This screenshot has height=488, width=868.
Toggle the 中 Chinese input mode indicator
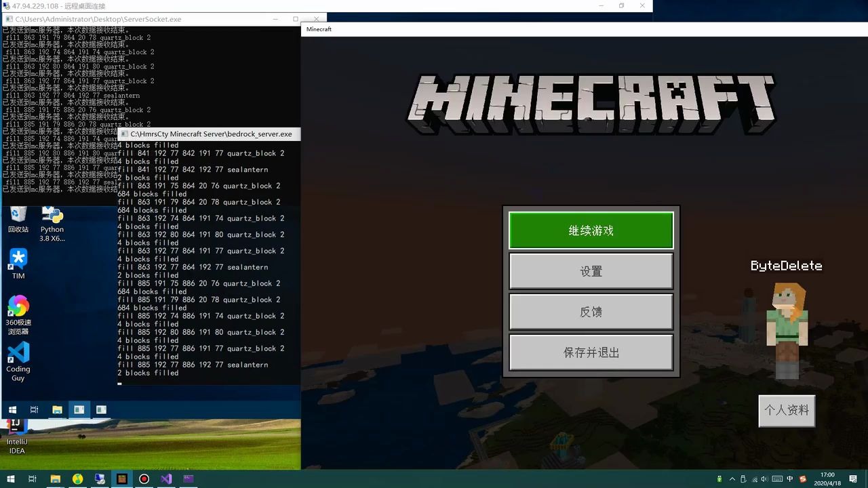[x=791, y=479]
